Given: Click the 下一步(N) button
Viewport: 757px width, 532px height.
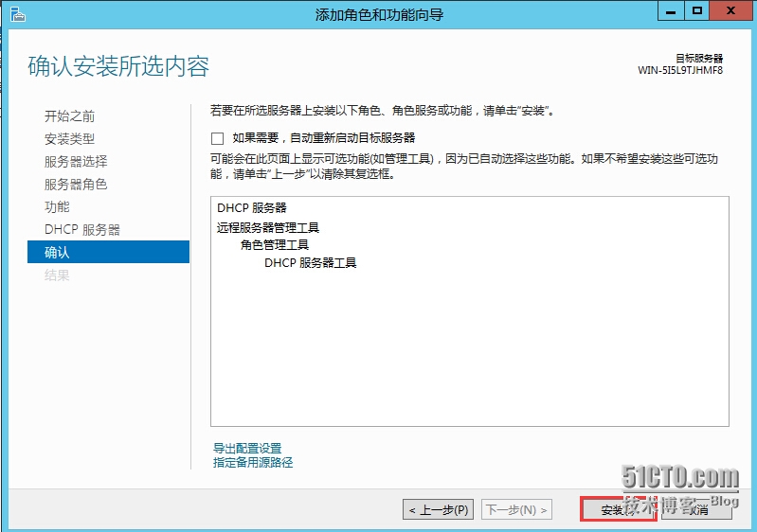Looking at the screenshot, I should tap(516, 509).
